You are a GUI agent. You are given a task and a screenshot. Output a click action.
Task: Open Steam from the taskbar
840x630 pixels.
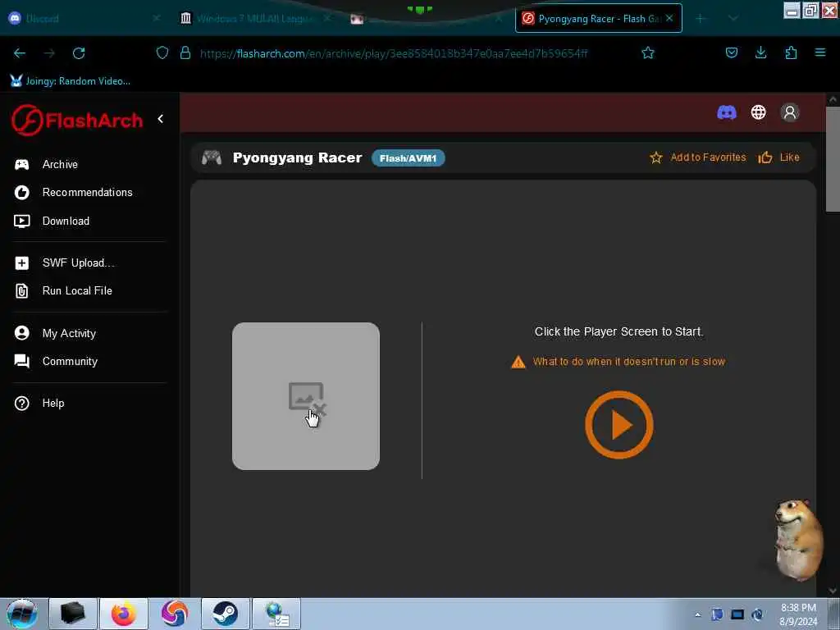pos(225,614)
